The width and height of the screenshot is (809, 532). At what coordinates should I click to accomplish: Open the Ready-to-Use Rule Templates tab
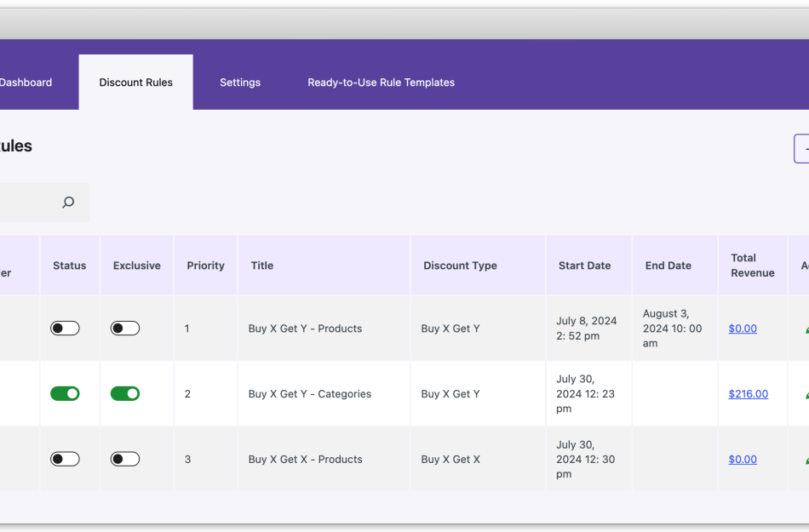(x=381, y=82)
